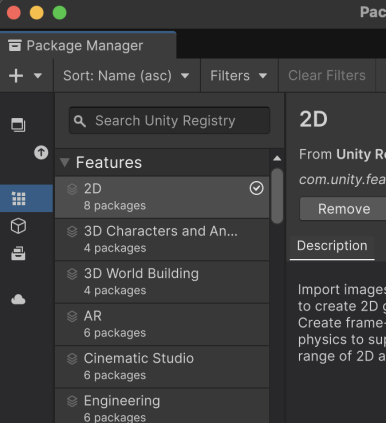Switch to the Description tab

(332, 246)
